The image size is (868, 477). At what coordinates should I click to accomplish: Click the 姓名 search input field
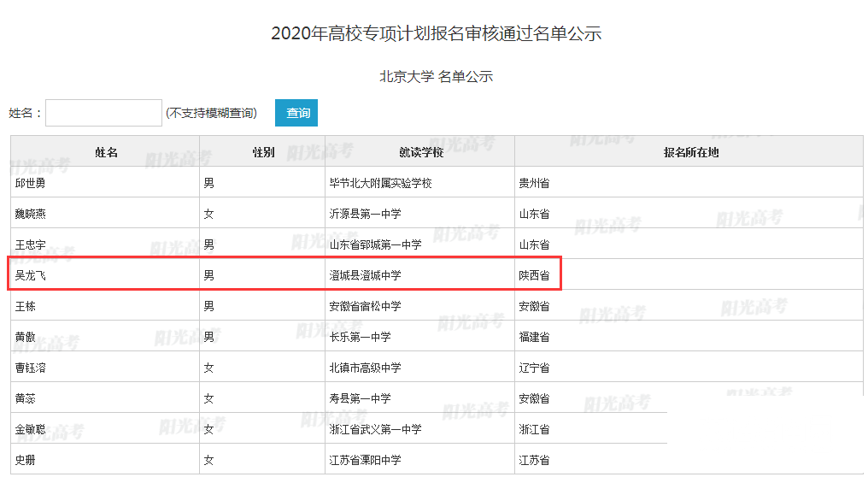pyautogui.click(x=103, y=113)
